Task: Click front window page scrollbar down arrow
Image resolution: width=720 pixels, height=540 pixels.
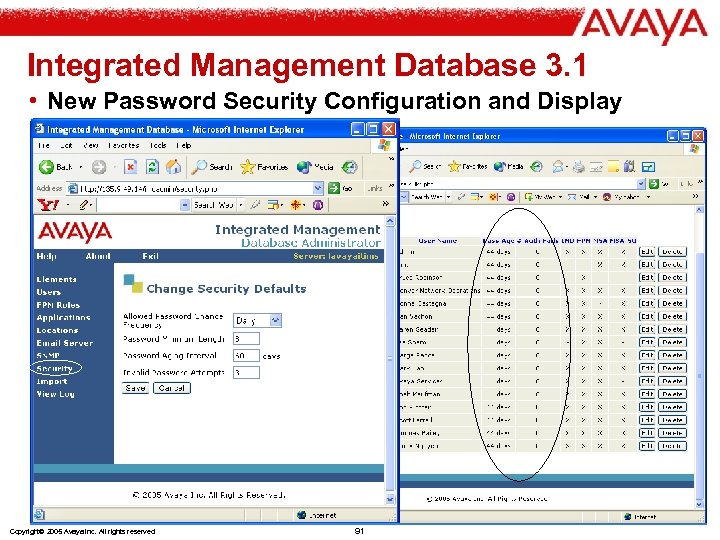Action: click(x=390, y=499)
